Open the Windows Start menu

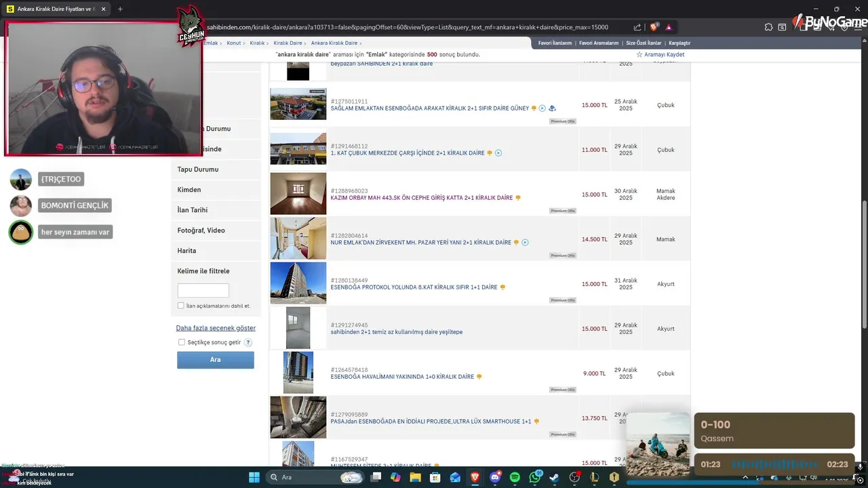pos(254,477)
